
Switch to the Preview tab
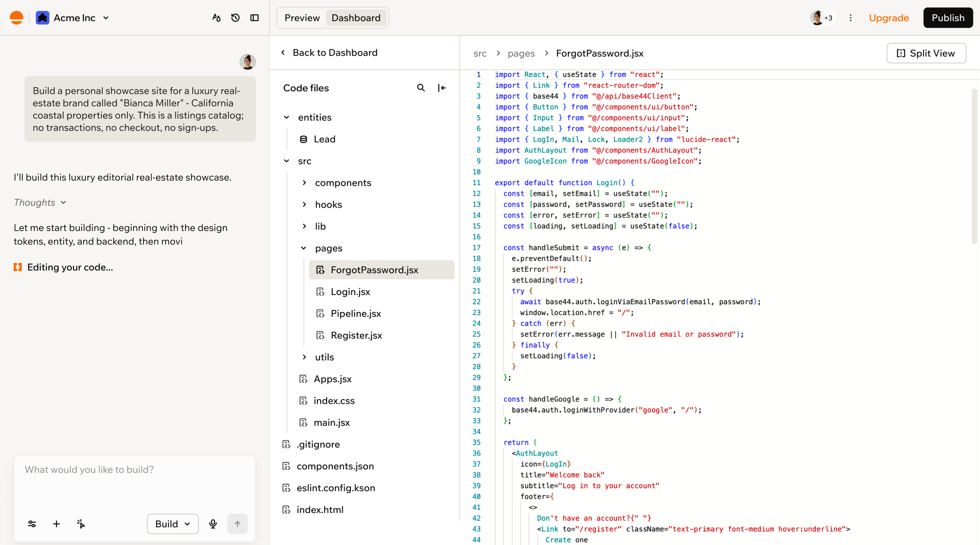[302, 18]
